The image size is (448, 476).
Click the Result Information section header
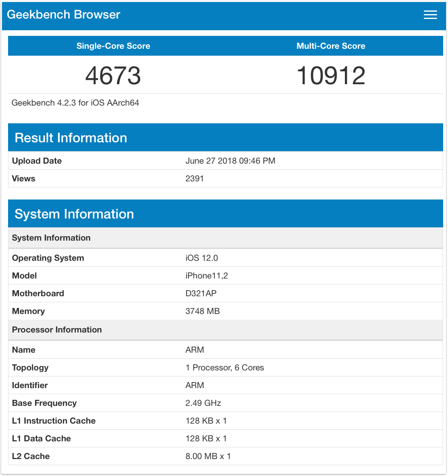click(x=226, y=137)
